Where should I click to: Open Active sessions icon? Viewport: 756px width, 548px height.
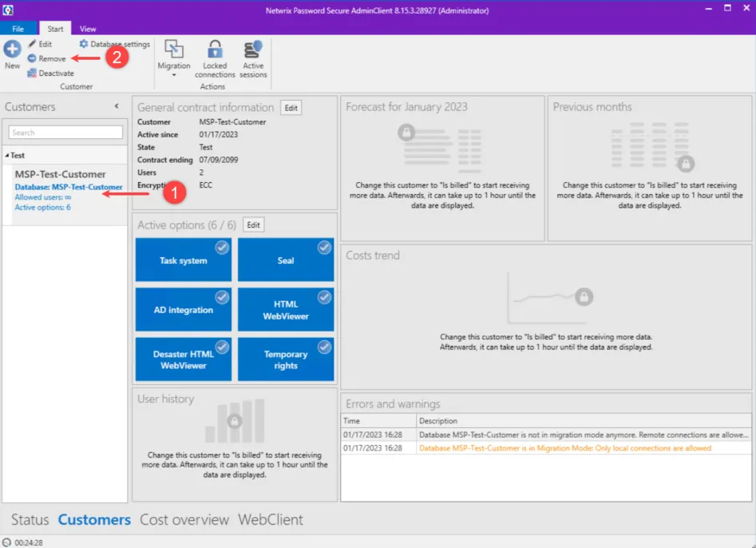point(253,49)
